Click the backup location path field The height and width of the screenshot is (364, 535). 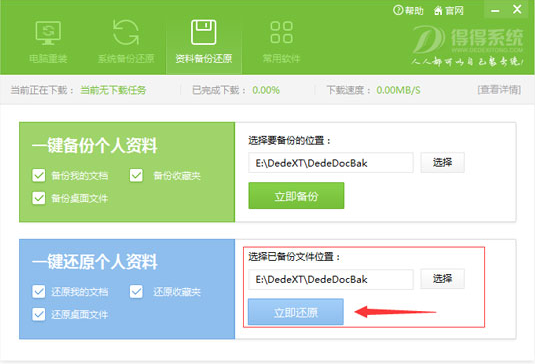(x=331, y=163)
